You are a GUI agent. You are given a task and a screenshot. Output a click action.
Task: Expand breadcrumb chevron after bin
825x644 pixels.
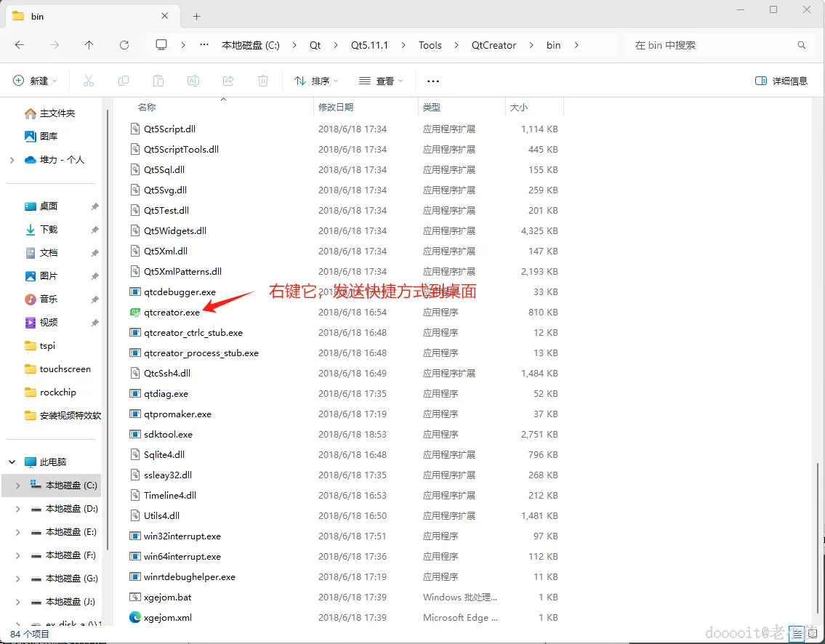coord(576,45)
